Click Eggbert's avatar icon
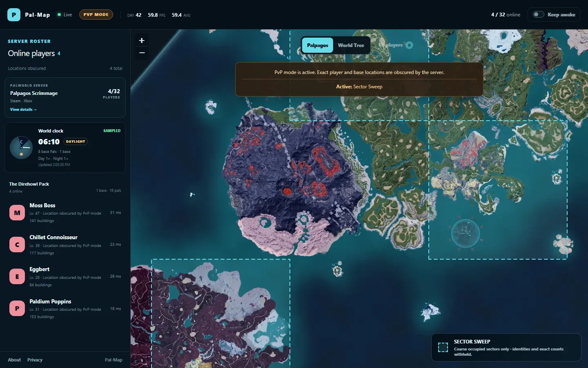 [17, 276]
